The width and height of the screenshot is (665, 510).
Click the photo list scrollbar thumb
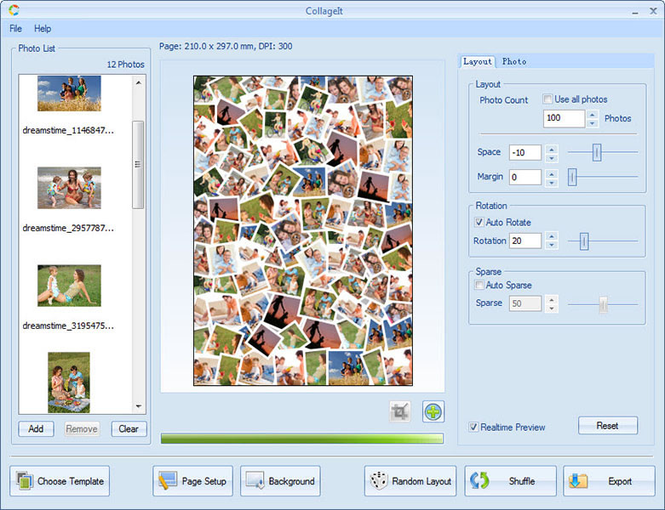coord(138,164)
